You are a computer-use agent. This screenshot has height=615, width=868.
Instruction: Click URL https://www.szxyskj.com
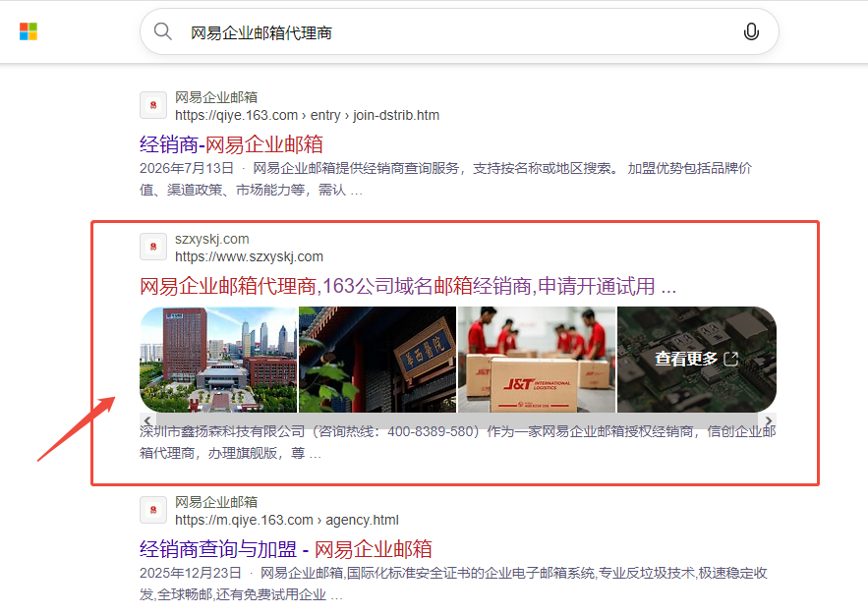point(249,256)
